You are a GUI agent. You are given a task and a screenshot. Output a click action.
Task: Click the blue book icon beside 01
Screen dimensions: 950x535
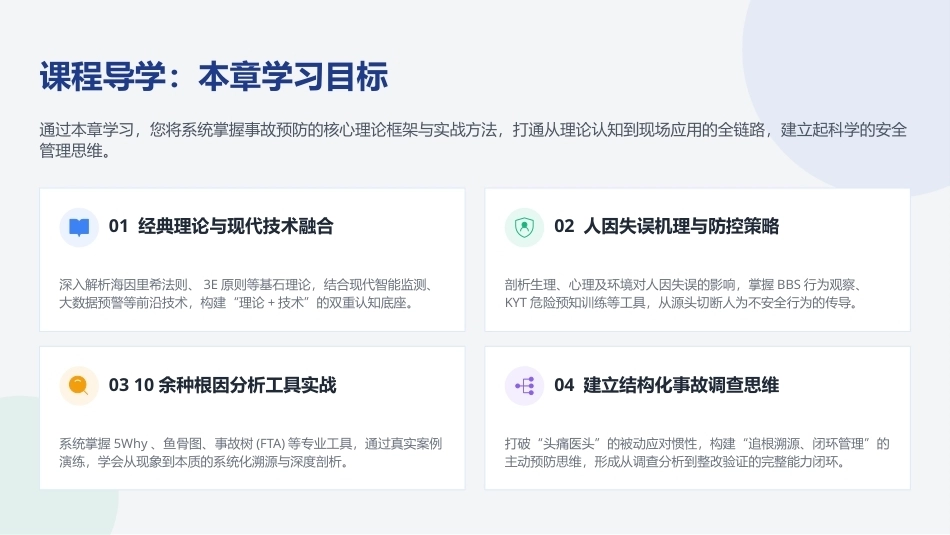tap(79, 227)
